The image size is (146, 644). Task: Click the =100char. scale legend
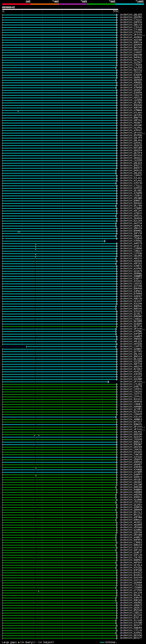[109, 642]
